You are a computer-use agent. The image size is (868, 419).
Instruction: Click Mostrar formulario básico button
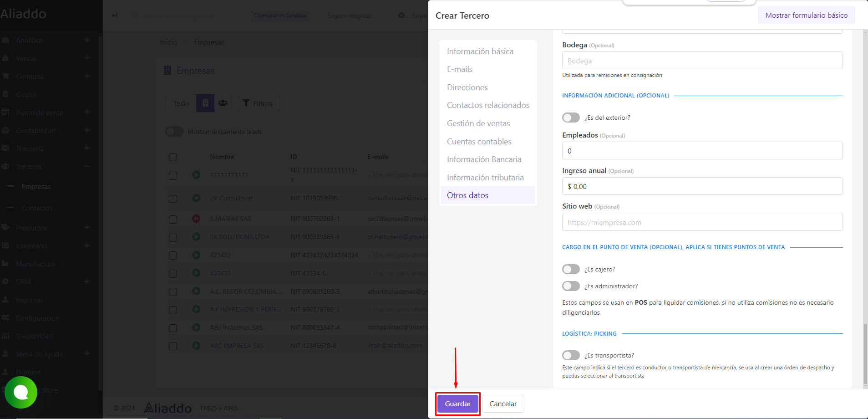(x=806, y=15)
